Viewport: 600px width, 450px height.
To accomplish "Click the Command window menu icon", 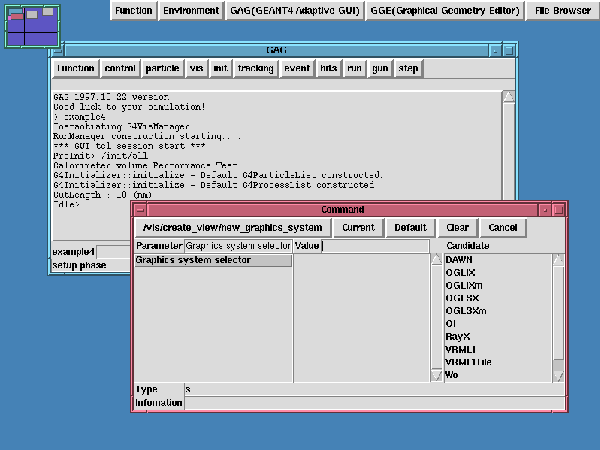I will (140, 210).
